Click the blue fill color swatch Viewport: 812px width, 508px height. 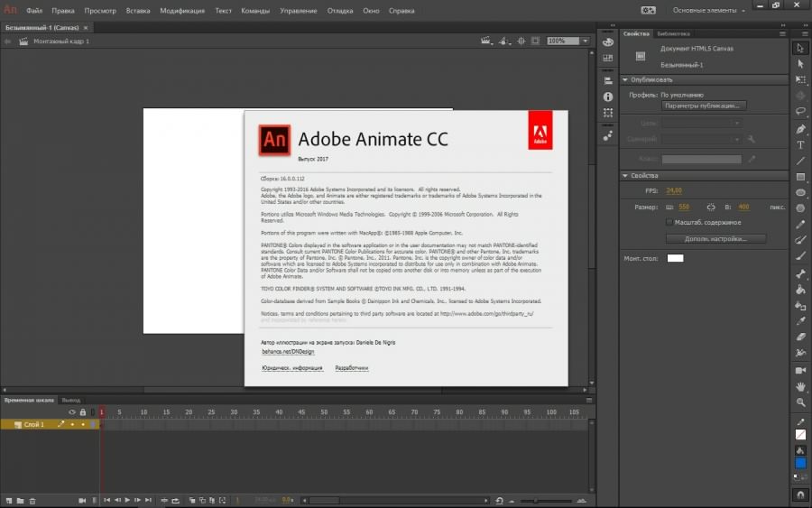pyautogui.click(x=800, y=463)
